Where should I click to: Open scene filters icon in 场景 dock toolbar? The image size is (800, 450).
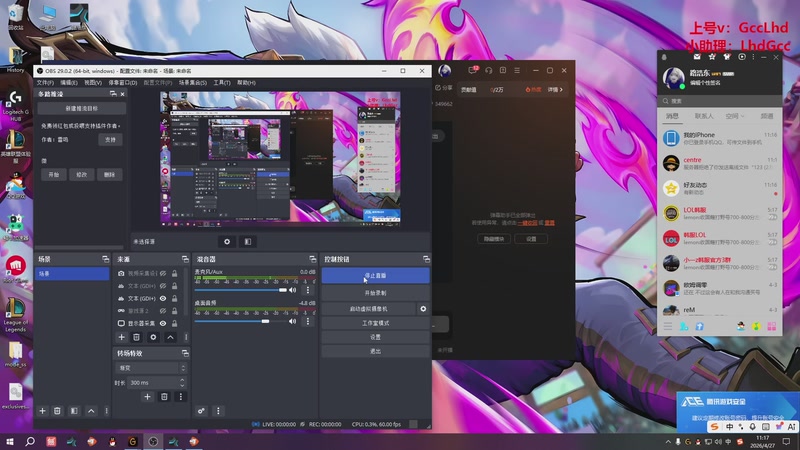click(74, 411)
